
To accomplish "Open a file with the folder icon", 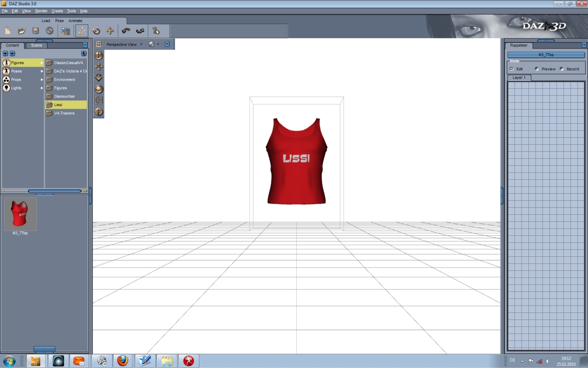I will [x=21, y=31].
